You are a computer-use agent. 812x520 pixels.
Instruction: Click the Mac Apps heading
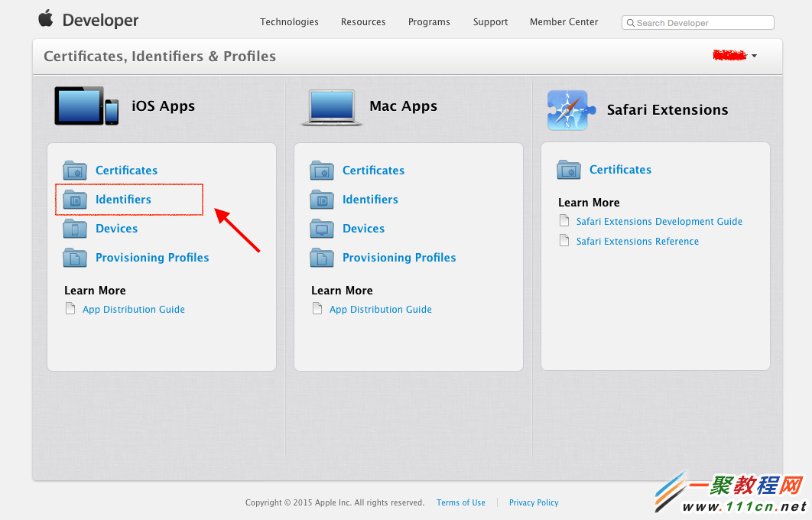coord(404,106)
